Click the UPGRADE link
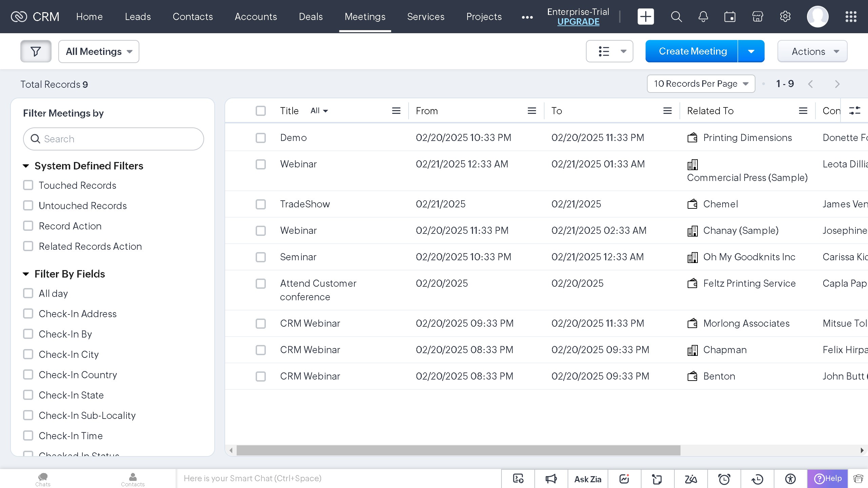This screenshot has width=868, height=488. [578, 22]
